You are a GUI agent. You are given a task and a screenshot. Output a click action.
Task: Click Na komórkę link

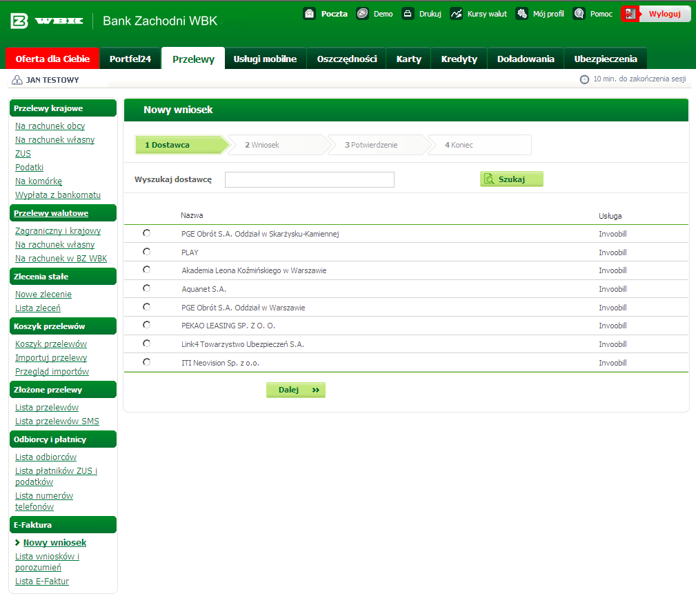(x=39, y=181)
